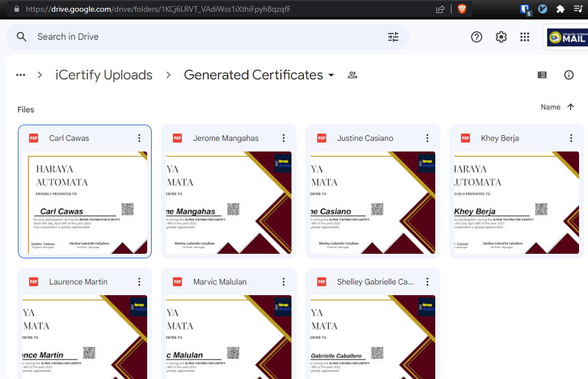Open the search options filter icon

393,37
